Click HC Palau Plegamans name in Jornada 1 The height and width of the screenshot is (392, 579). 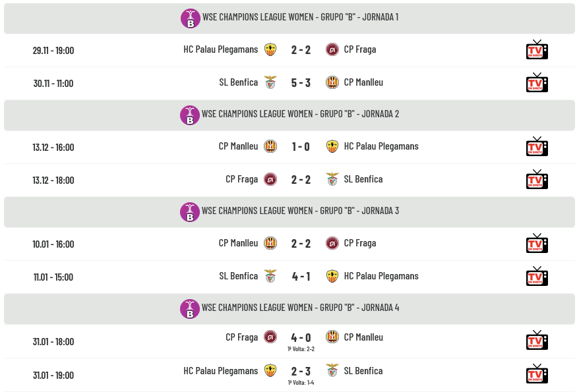[220, 49]
